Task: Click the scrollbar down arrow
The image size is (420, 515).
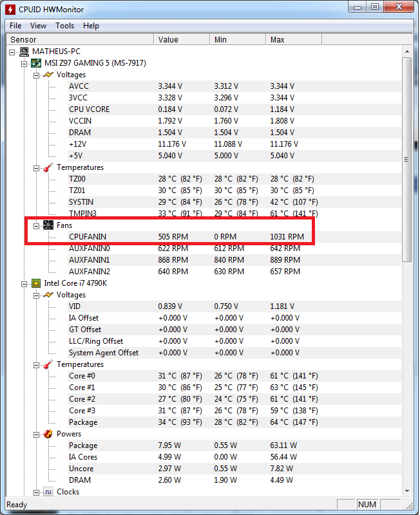Action: point(407,491)
